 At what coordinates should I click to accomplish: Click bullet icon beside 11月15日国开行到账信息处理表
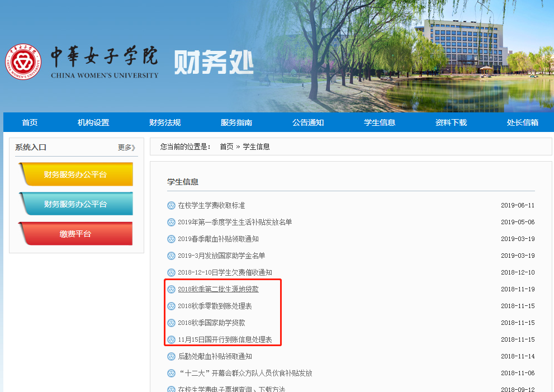tap(171, 339)
